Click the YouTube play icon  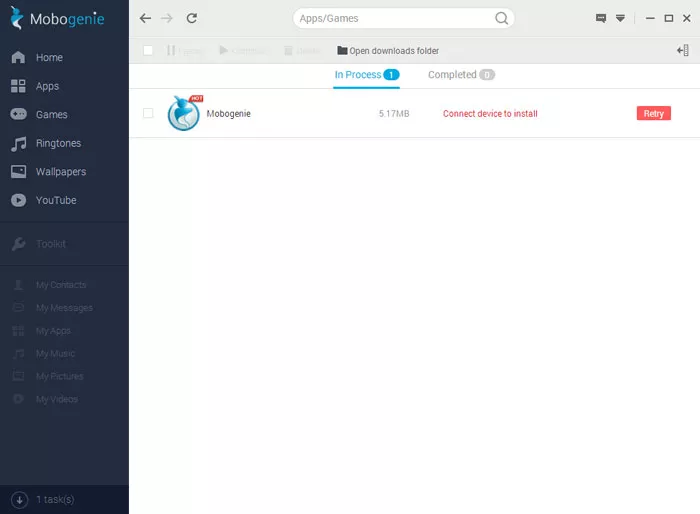point(18,200)
